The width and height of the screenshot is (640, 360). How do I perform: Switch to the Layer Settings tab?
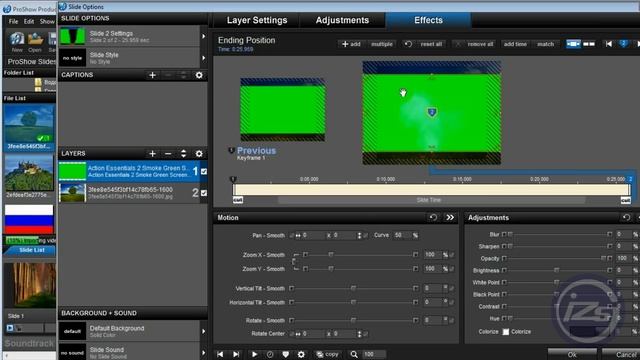pyautogui.click(x=257, y=20)
